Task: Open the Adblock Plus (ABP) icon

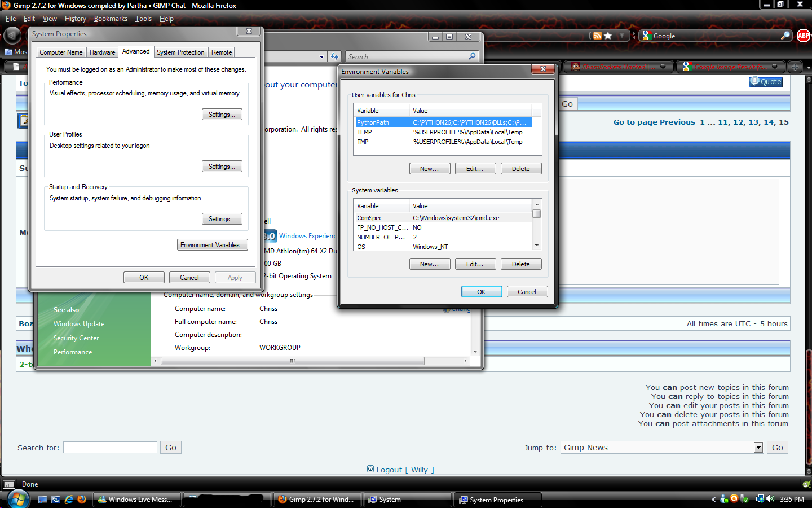Action: 804,36
